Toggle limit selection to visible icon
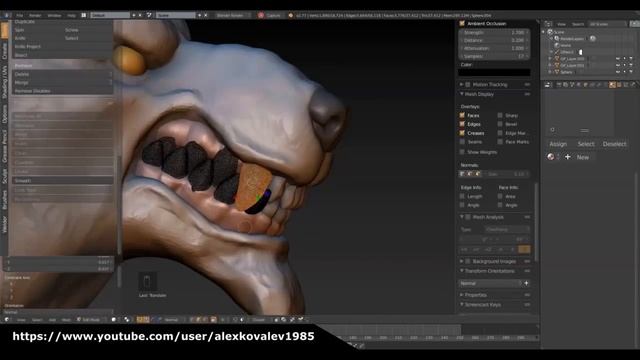Screen dimensions: 640x360 (213, 320)
